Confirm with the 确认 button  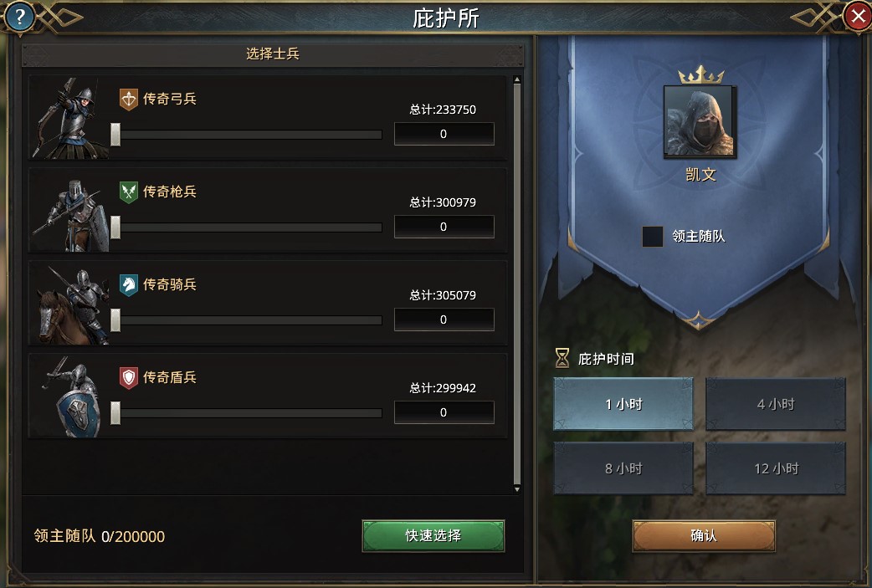coord(704,536)
